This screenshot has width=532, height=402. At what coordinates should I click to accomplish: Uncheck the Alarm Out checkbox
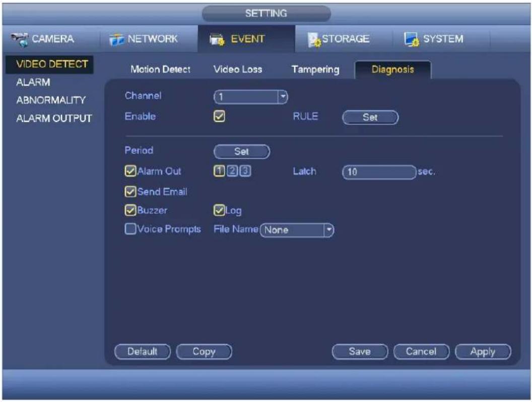point(130,171)
